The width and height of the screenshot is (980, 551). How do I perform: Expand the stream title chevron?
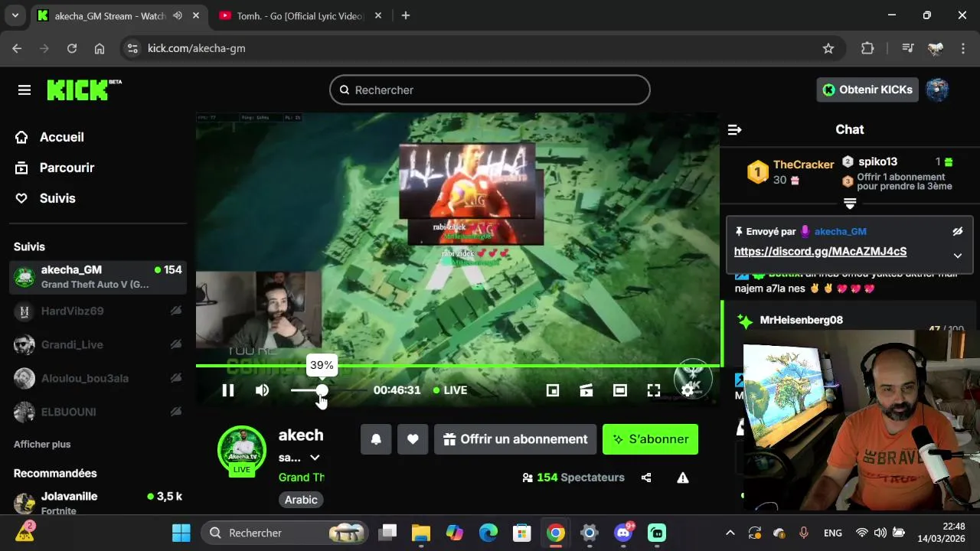(x=315, y=458)
